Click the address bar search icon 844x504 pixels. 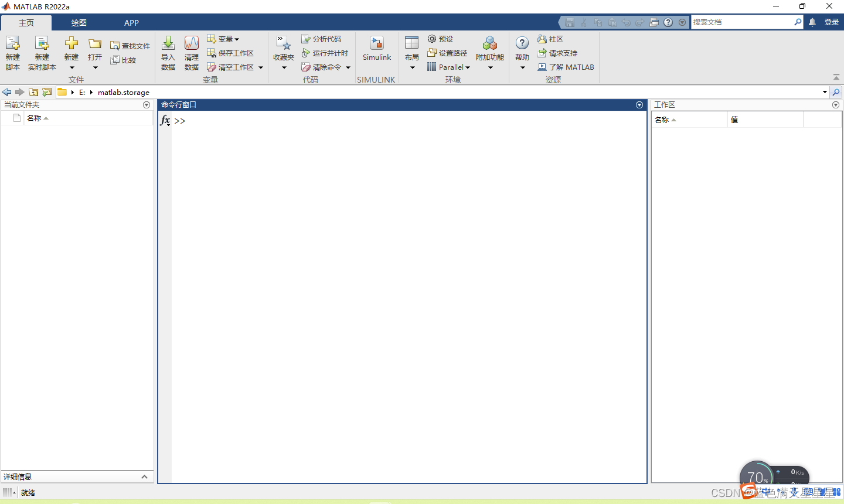point(836,92)
